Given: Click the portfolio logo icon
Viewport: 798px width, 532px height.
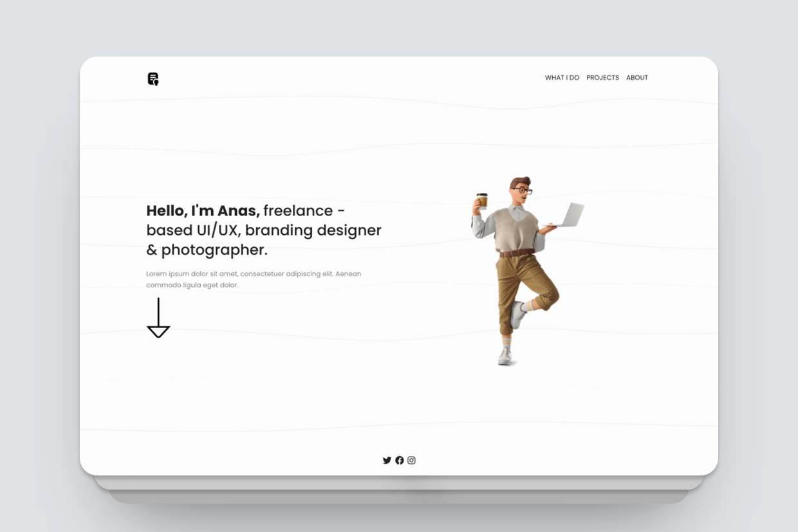Looking at the screenshot, I should pos(153,78).
